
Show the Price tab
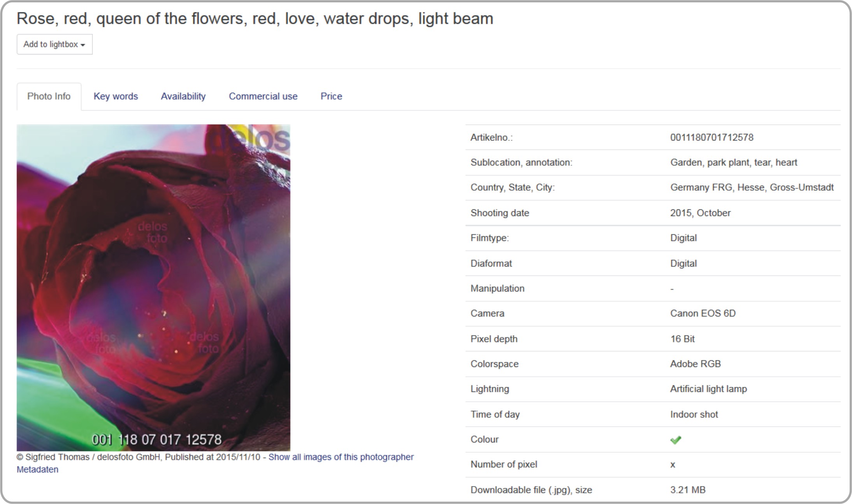(x=331, y=97)
